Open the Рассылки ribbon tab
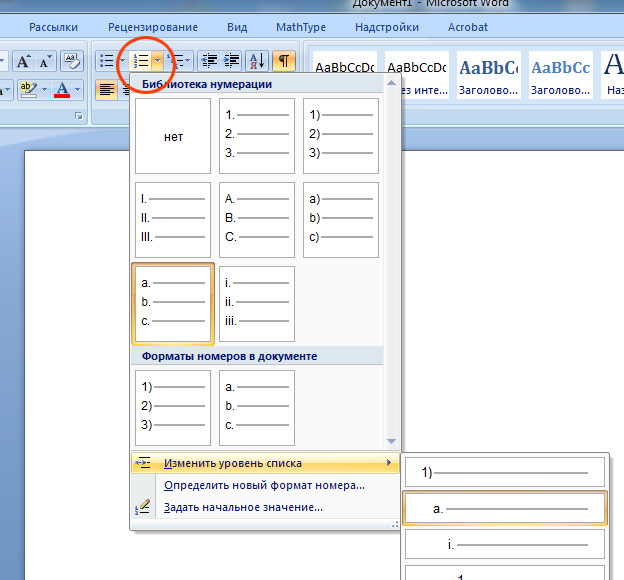The height and width of the screenshot is (580, 624). click(x=53, y=27)
